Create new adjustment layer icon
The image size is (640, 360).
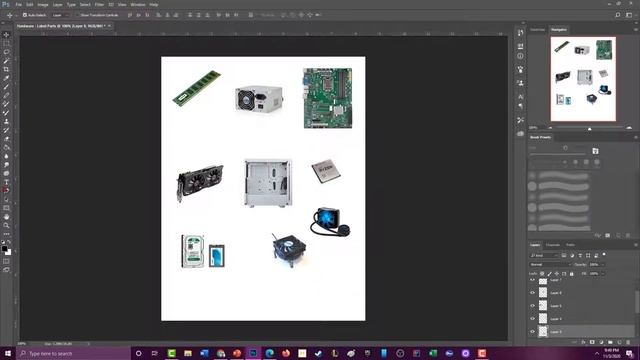(x=601, y=342)
